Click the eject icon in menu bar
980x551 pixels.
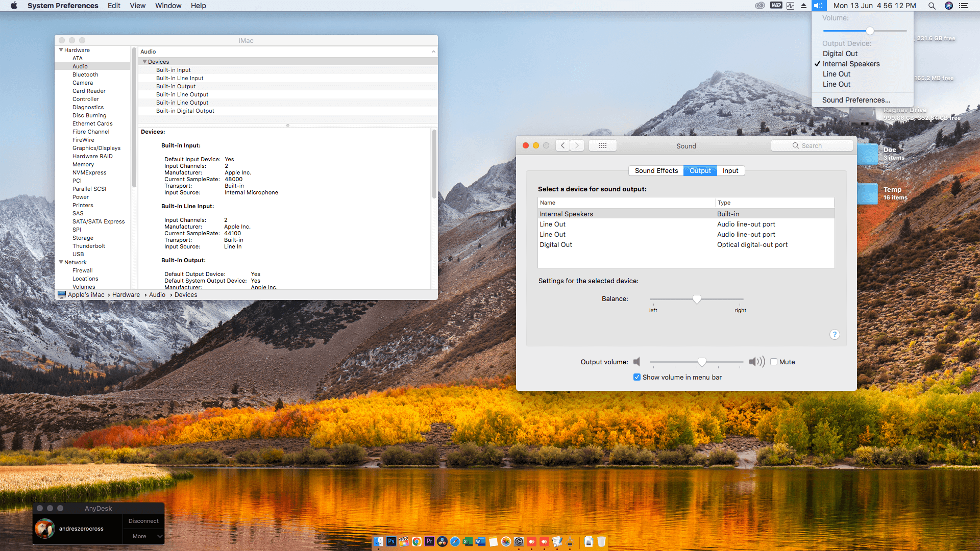(x=803, y=6)
